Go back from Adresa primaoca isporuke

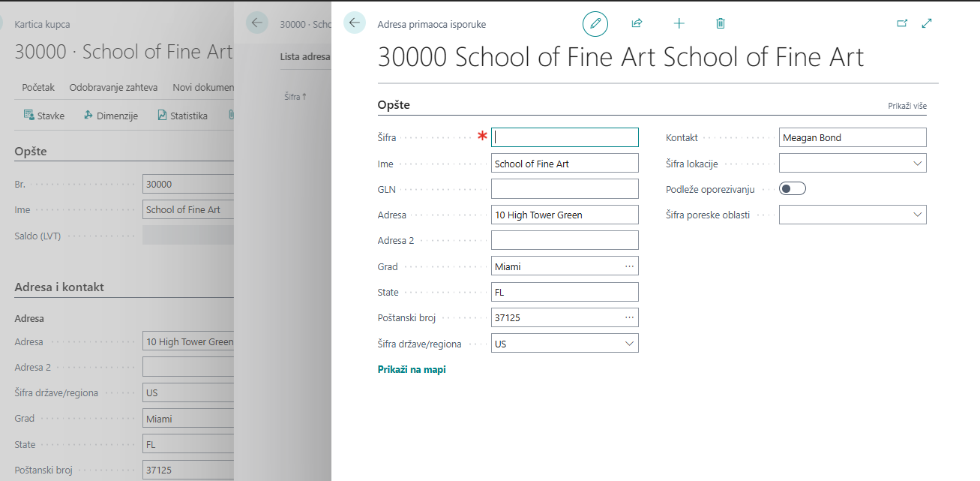[355, 23]
